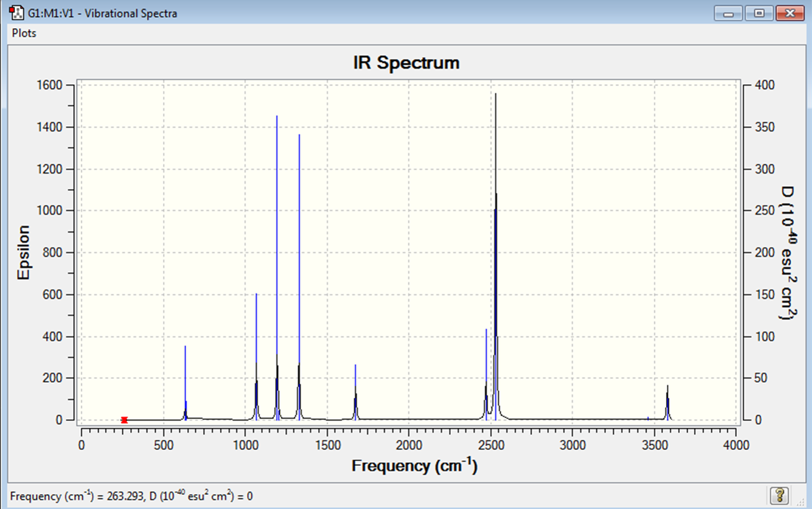Click the 4000 tick label on frequency axis
Image resolution: width=812 pixels, height=509 pixels.
[x=735, y=445]
